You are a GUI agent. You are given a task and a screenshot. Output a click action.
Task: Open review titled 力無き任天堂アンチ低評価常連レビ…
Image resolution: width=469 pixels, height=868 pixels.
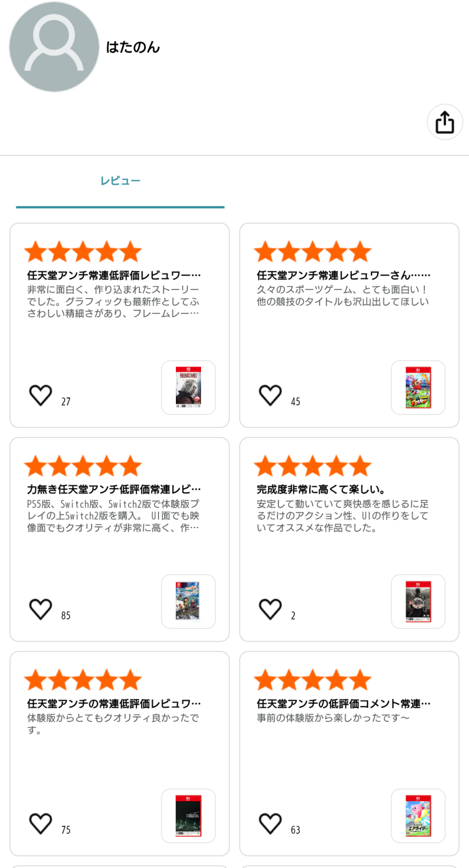(114, 489)
